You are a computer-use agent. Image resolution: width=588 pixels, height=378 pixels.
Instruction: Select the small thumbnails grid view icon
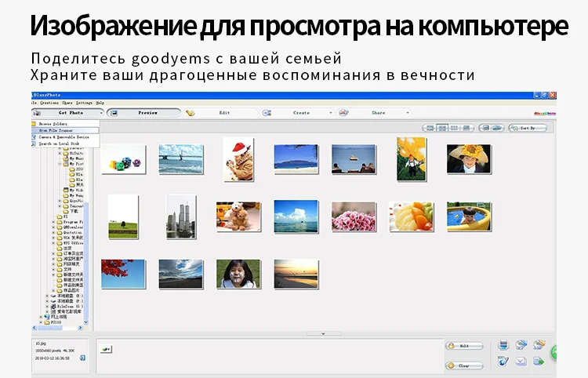[454, 129]
